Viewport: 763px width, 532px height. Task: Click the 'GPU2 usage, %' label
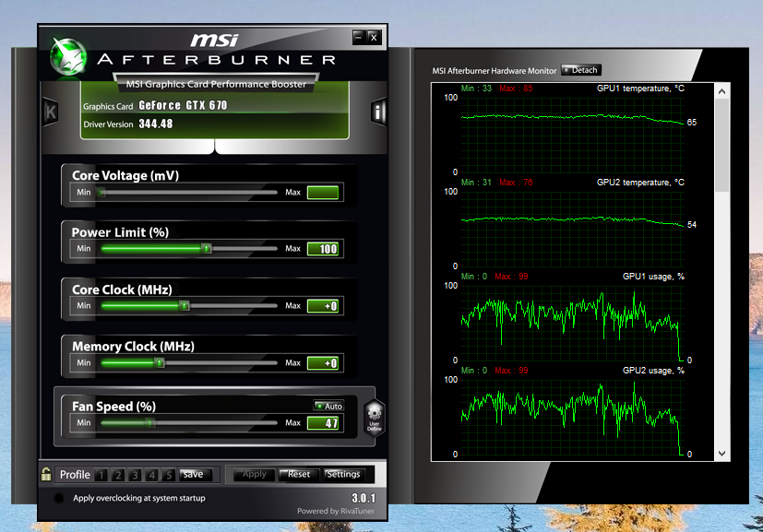coord(653,371)
